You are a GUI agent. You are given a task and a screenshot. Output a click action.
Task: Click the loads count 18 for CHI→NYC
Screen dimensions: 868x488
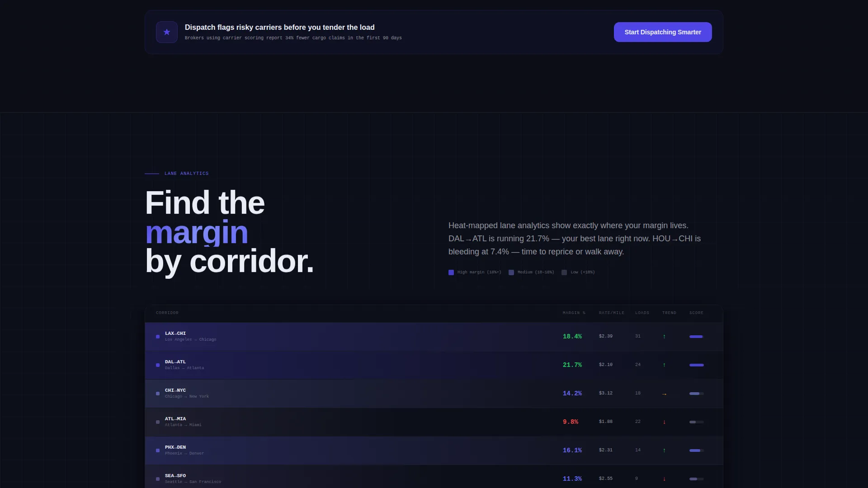[638, 393]
